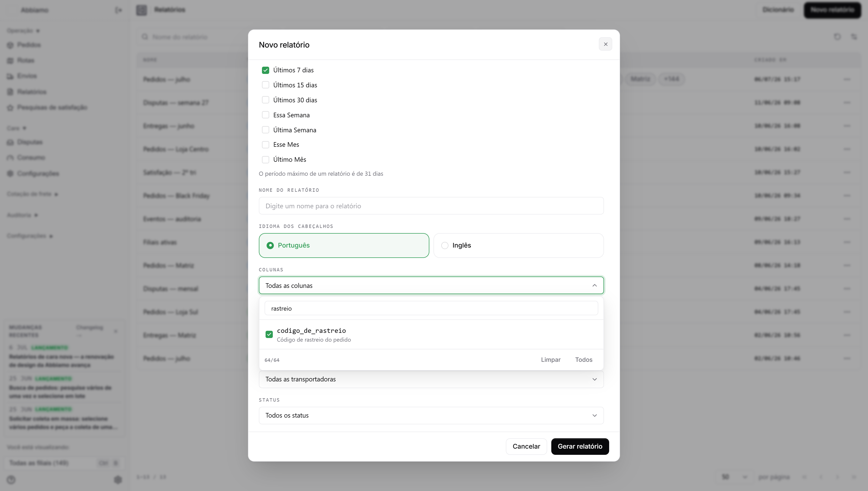This screenshot has height=491, width=868.
Task: Select all columns with Todos
Action: click(x=584, y=359)
